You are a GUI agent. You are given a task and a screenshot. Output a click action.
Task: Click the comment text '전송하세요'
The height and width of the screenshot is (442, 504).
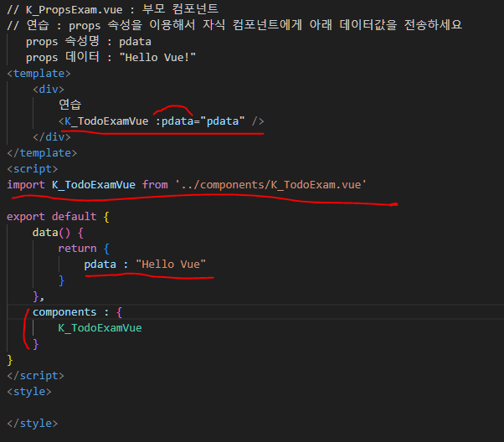tap(433, 25)
